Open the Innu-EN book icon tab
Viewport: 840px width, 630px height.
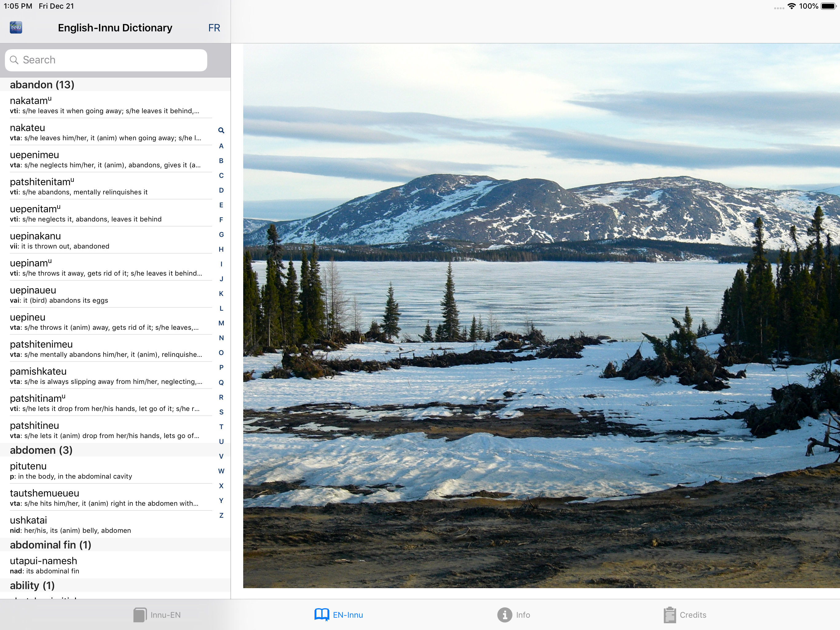(140, 614)
